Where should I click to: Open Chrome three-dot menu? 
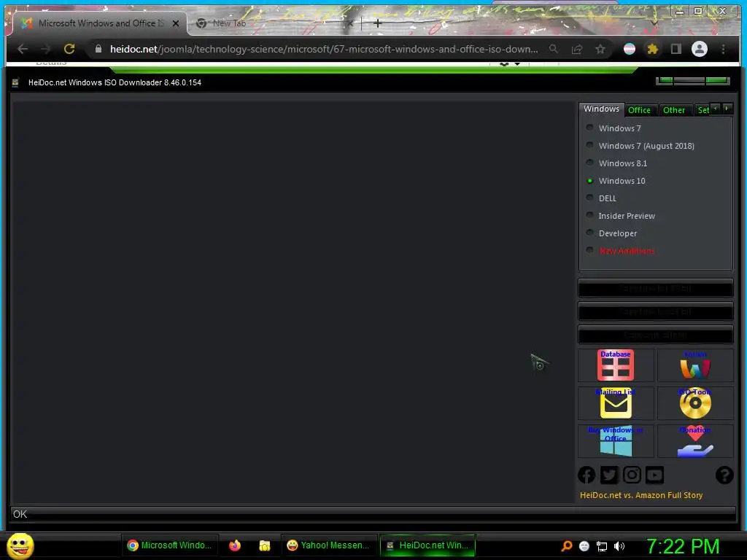click(x=723, y=49)
